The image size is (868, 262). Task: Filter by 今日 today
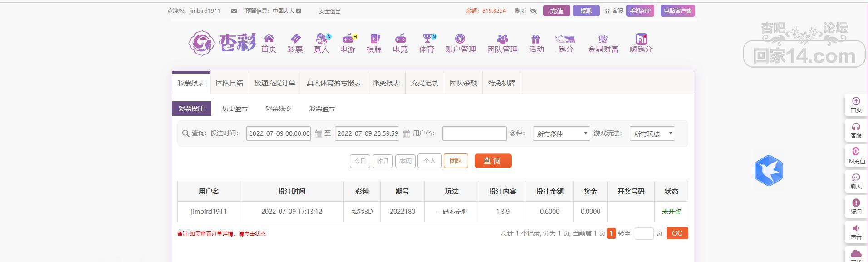click(x=360, y=161)
